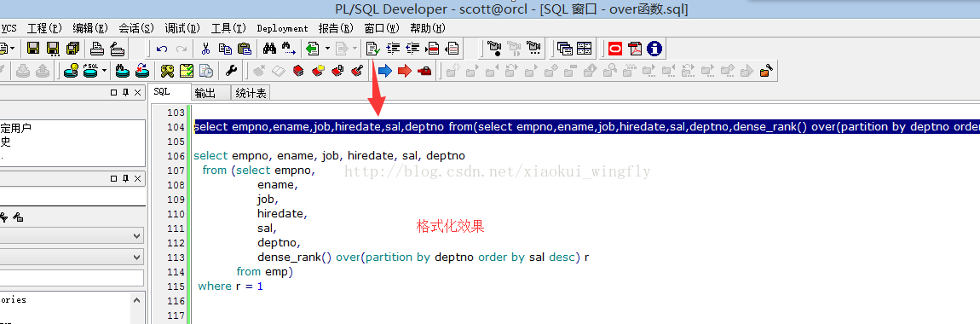Click the blue info About icon
Viewport: 980px width, 324px height.
pyautogui.click(x=654, y=48)
